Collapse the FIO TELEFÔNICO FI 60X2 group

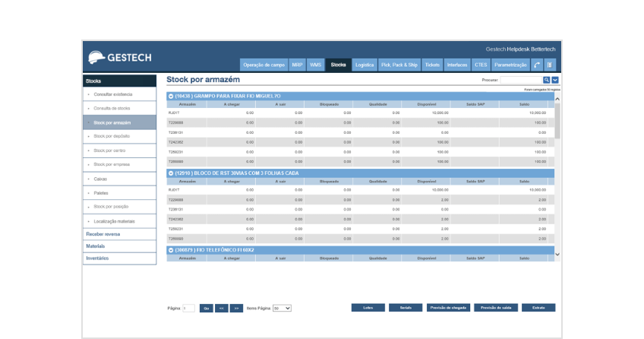point(171,250)
